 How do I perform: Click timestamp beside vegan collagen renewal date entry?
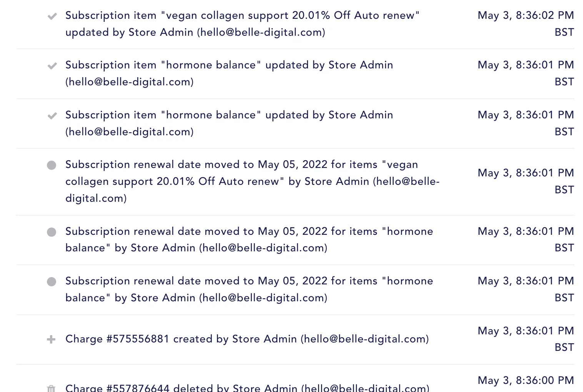tap(526, 181)
